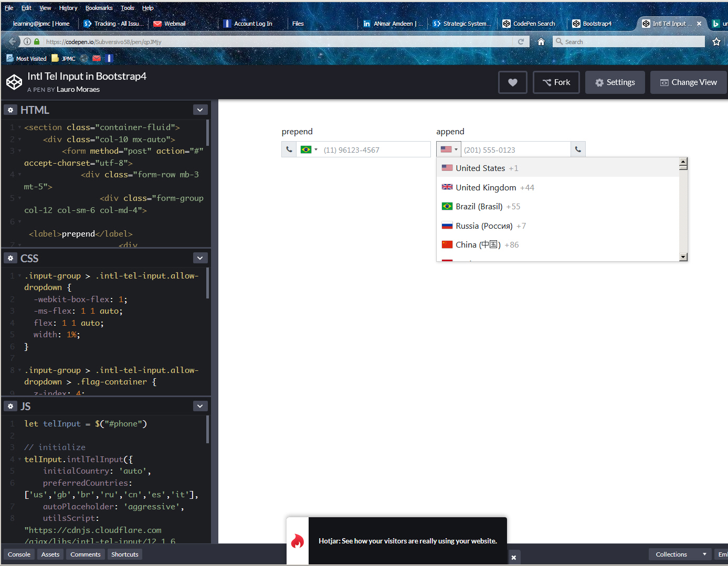Expand the CSS panel dropdown chevron
The width and height of the screenshot is (728, 566).
[200, 258]
